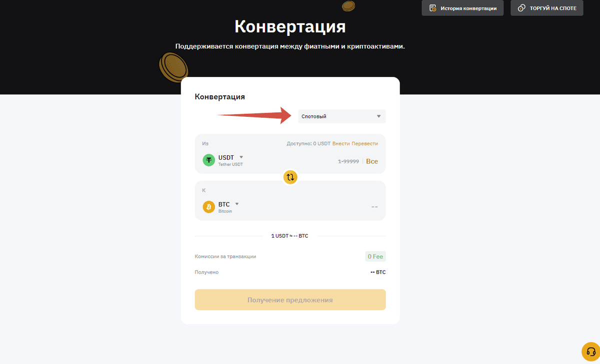Open customer support headset icon

pyautogui.click(x=590, y=352)
